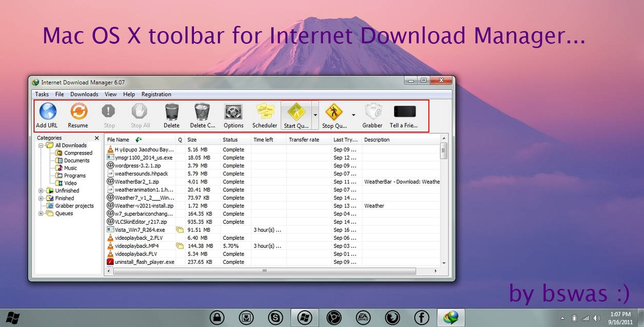This screenshot has height=327, width=644.
Task: Sort downloads by the Status column
Action: [x=236, y=140]
